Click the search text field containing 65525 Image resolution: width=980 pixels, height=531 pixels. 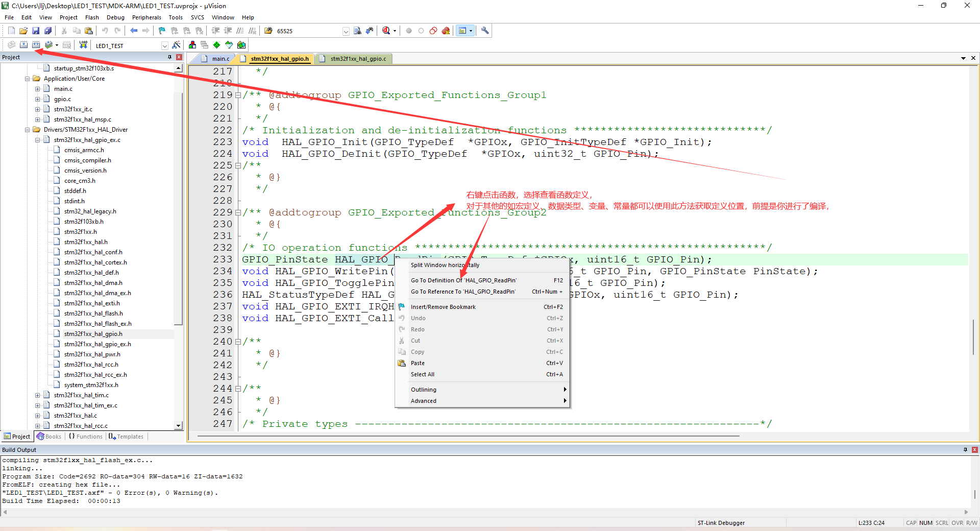308,31
